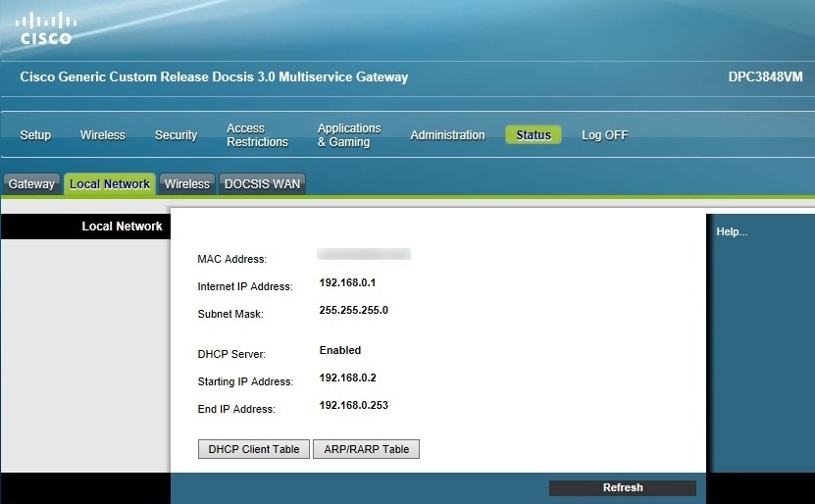Open Applications & Gaming menu
This screenshot has height=504, width=815.
tap(349, 135)
